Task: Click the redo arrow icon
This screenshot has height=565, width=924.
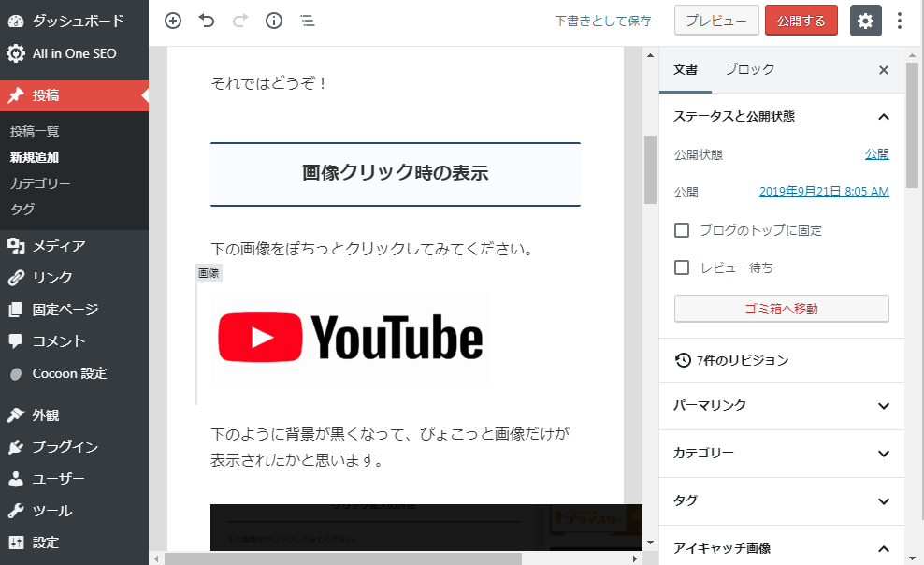Action: 239,21
